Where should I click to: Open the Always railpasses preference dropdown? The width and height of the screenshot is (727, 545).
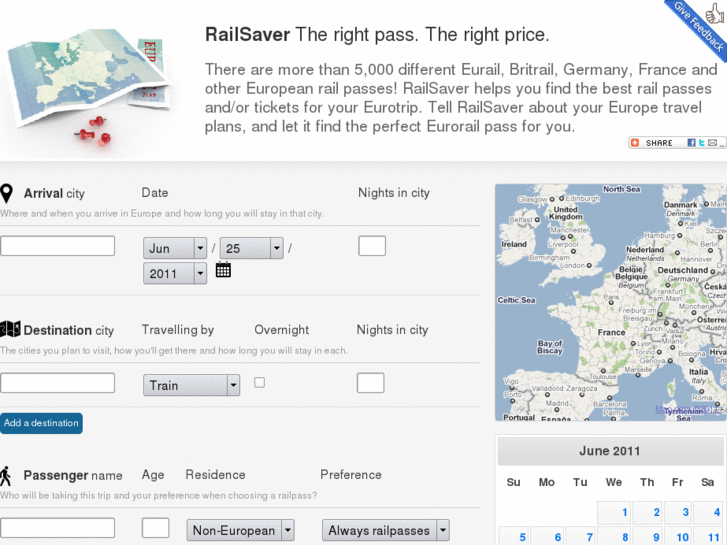point(386,530)
